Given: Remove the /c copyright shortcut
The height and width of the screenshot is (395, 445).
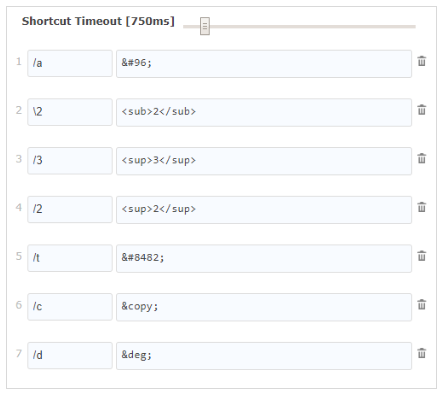Looking at the screenshot, I should point(422,305).
